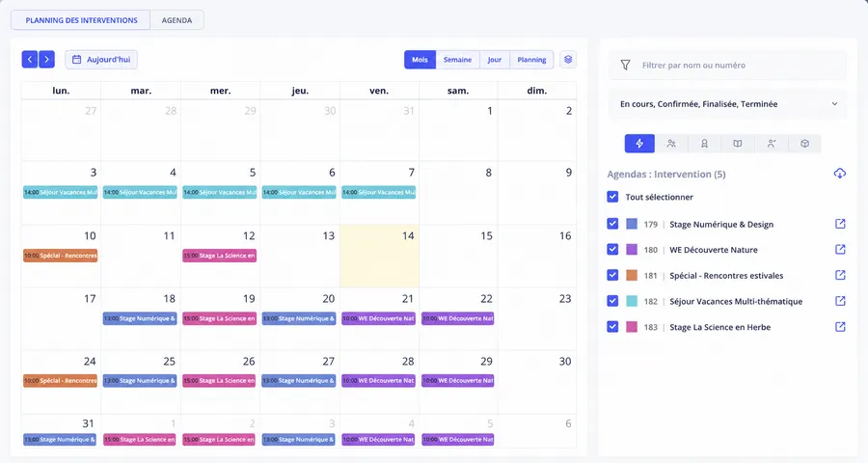This screenshot has height=463, width=868.
Task: Open WE Découverte Nat event on Saturday 29
Action: (458, 380)
